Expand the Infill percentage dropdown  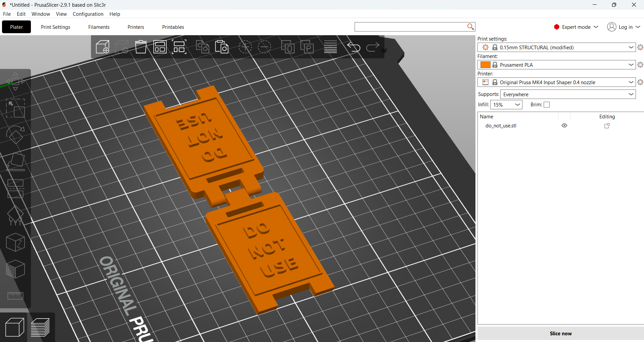point(506,105)
